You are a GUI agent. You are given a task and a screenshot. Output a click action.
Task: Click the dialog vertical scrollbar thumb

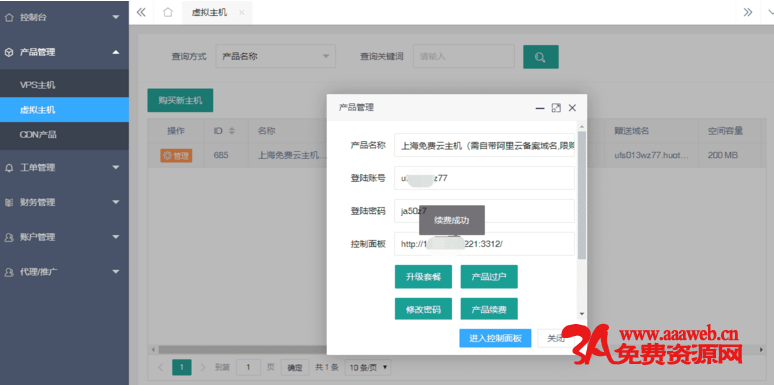point(582,195)
